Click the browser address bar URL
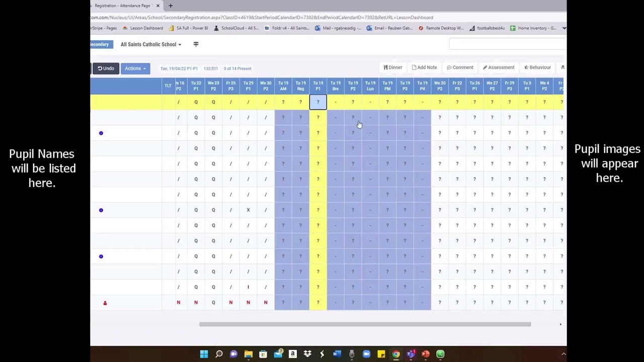Viewport: 644px width, 362px height. 262,18
